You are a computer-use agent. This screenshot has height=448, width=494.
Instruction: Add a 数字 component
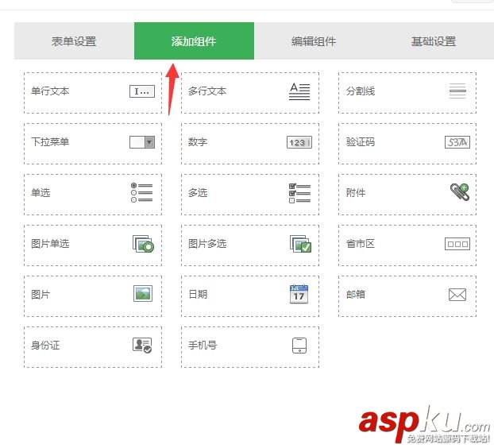(x=250, y=144)
